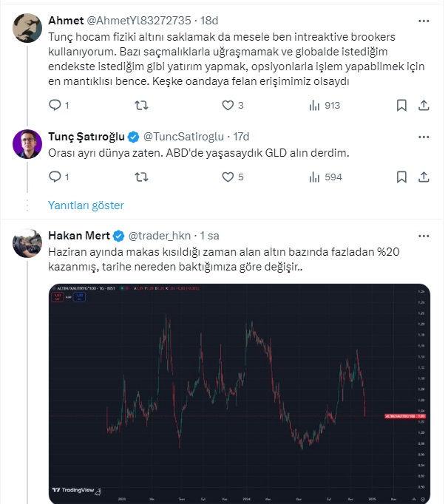Screen dimensions: 448x504
Task: Share Ahmet's tweet
Action: 424,106
